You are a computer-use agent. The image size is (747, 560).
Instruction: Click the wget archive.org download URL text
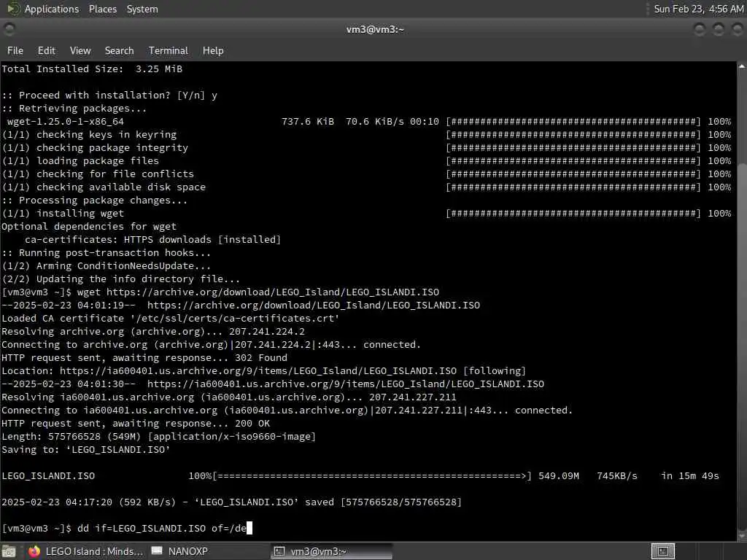(273, 292)
